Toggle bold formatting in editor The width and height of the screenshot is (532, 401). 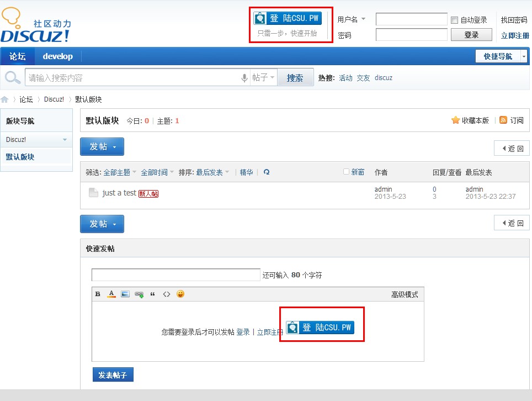click(x=98, y=294)
